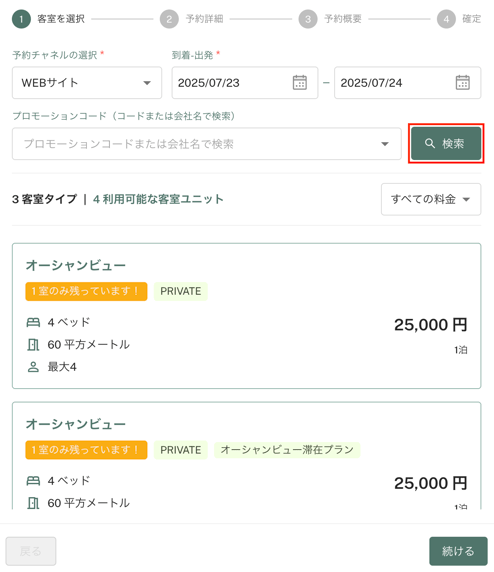Click the オーシャンビュー滞在プラン tag
This screenshot has width=494, height=572.
[x=287, y=450]
